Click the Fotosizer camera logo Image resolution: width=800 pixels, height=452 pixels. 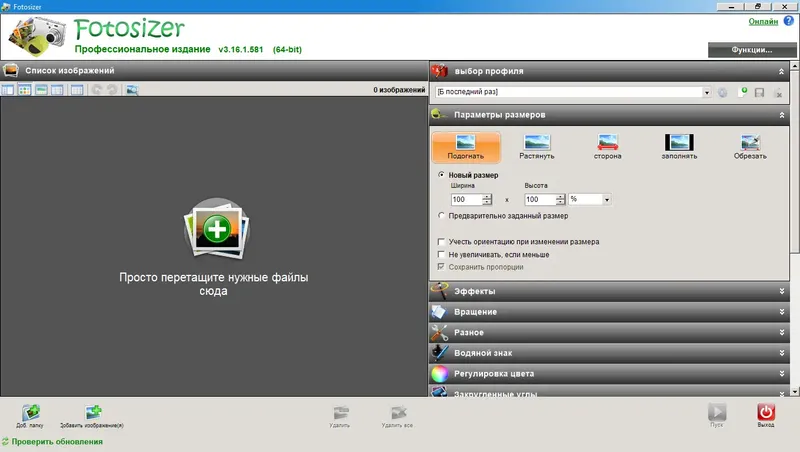pyautogui.click(x=37, y=37)
